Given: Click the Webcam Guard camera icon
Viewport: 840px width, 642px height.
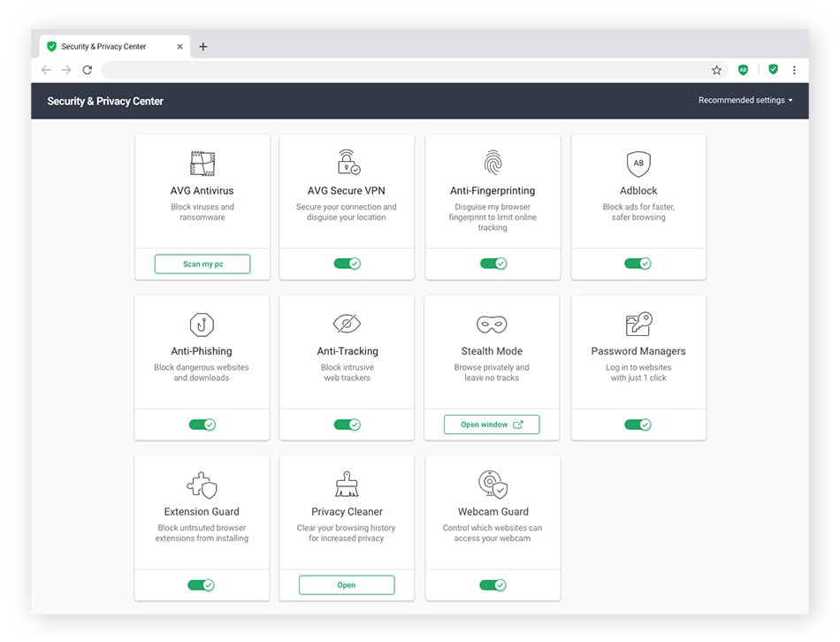Looking at the screenshot, I should [x=493, y=484].
